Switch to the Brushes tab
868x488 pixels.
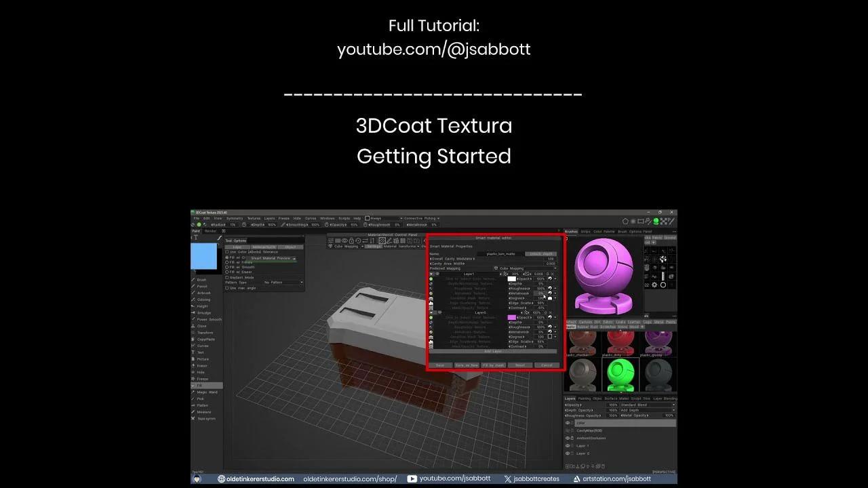572,231
